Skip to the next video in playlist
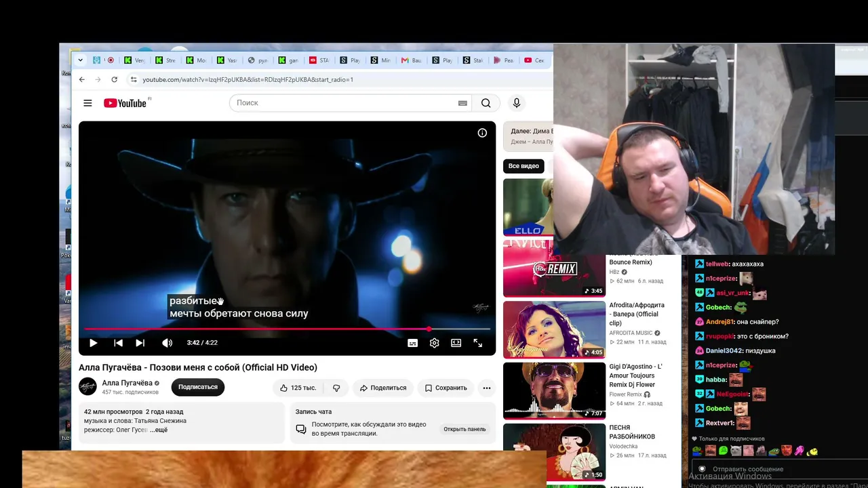 pos(140,343)
